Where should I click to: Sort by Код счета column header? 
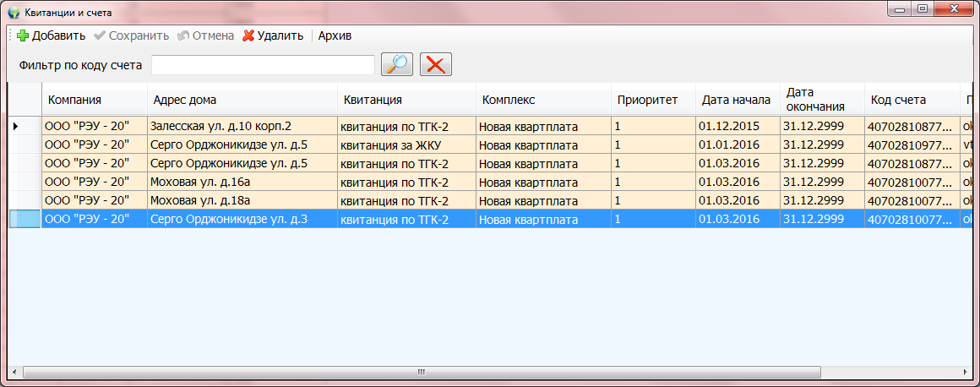(912, 100)
